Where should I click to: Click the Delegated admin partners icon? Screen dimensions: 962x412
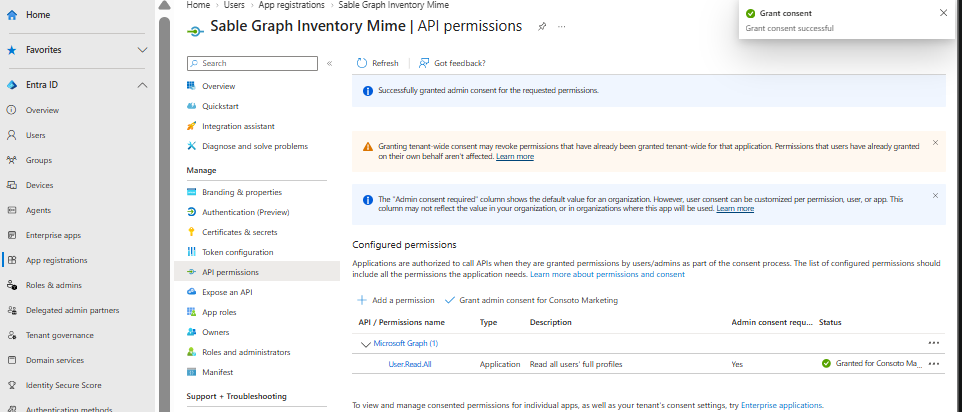[12, 311]
